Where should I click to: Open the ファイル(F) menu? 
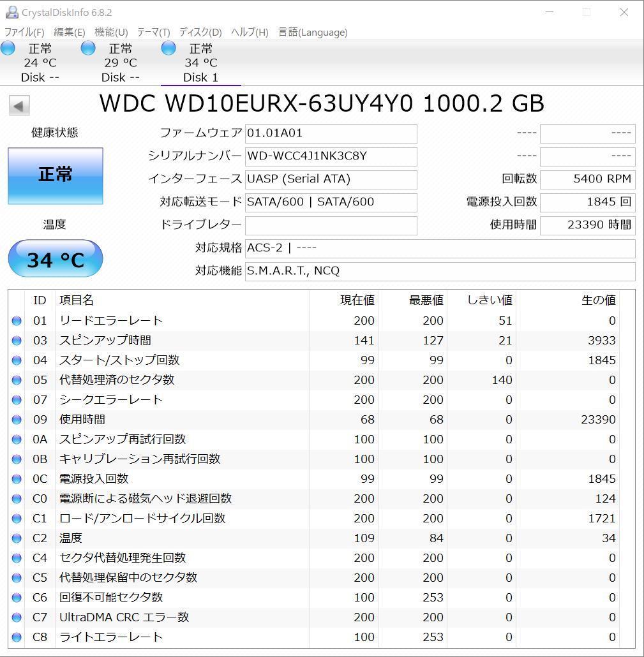pos(24,33)
